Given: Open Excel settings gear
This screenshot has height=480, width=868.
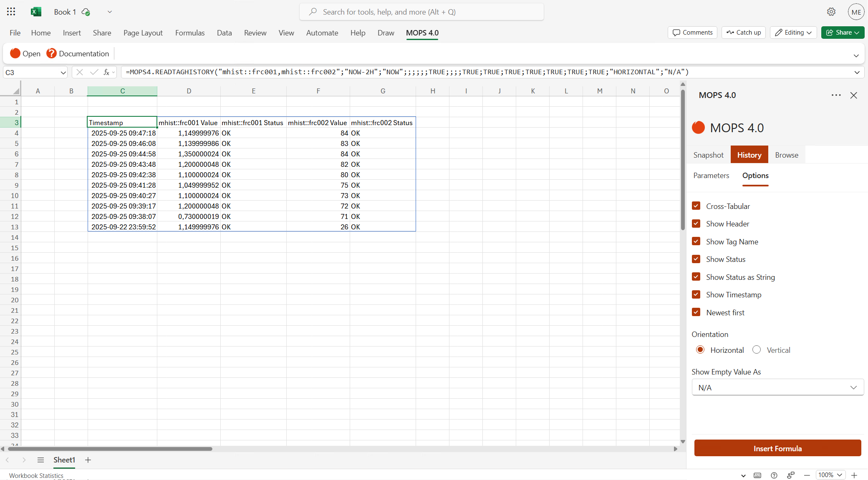Looking at the screenshot, I should click(x=831, y=12).
